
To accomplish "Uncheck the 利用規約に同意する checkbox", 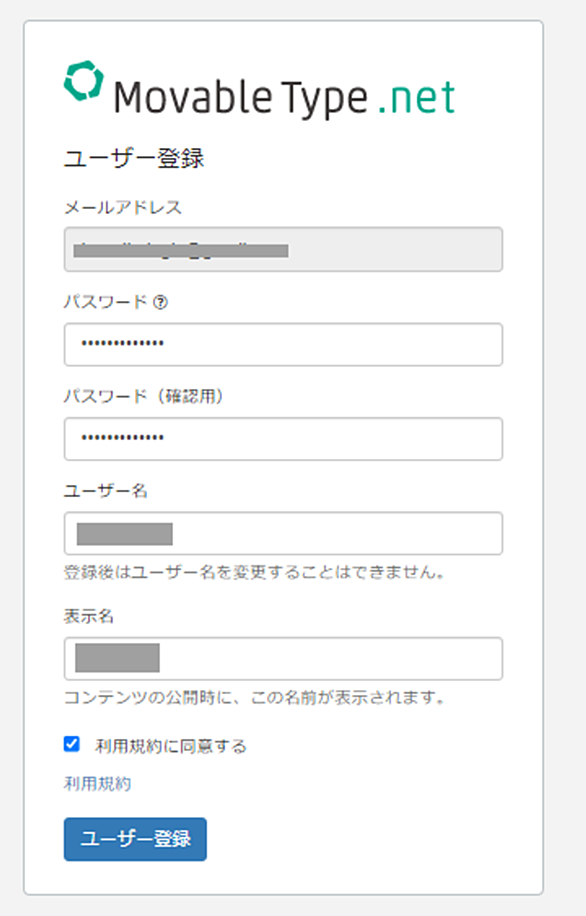I will (x=72, y=744).
